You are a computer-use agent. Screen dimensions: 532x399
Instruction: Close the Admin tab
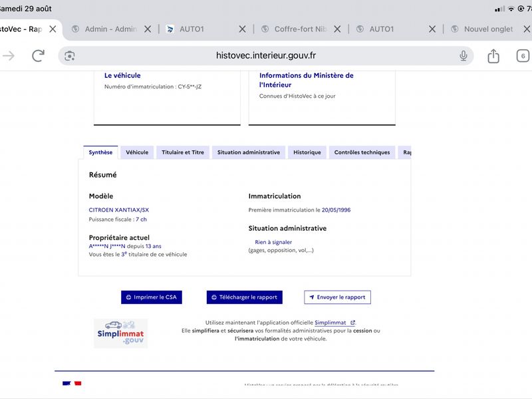click(x=148, y=29)
